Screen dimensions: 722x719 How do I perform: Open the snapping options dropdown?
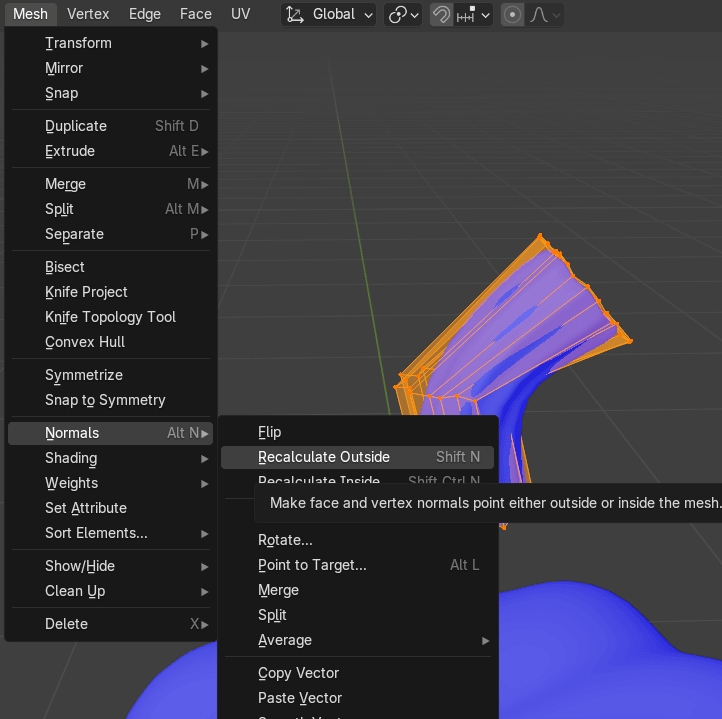click(x=474, y=14)
